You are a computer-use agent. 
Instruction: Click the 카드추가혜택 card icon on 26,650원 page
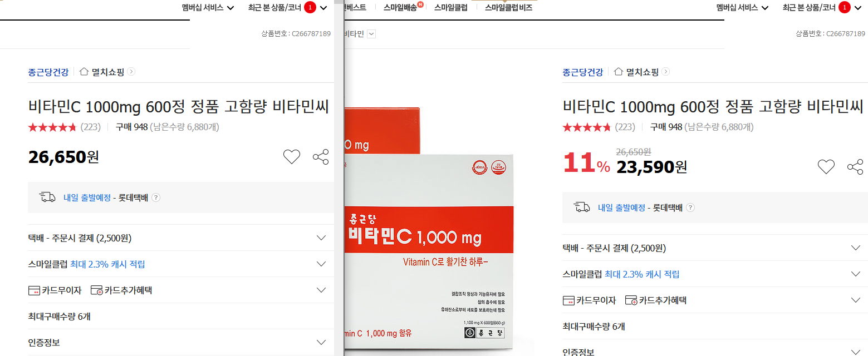click(x=96, y=290)
